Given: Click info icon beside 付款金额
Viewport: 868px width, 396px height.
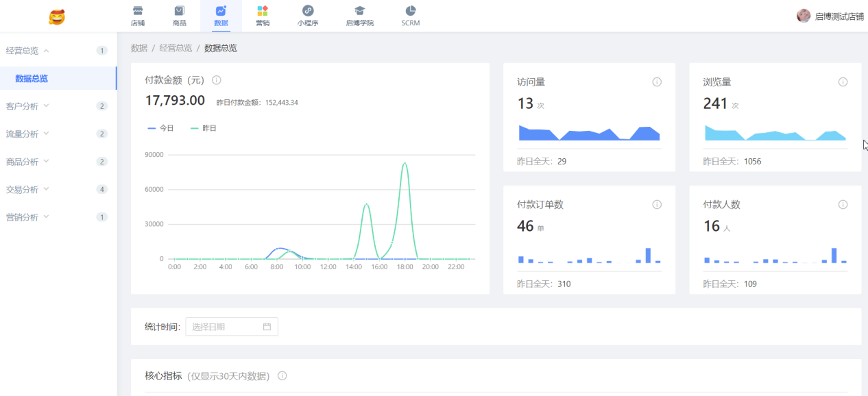Looking at the screenshot, I should pos(217,80).
